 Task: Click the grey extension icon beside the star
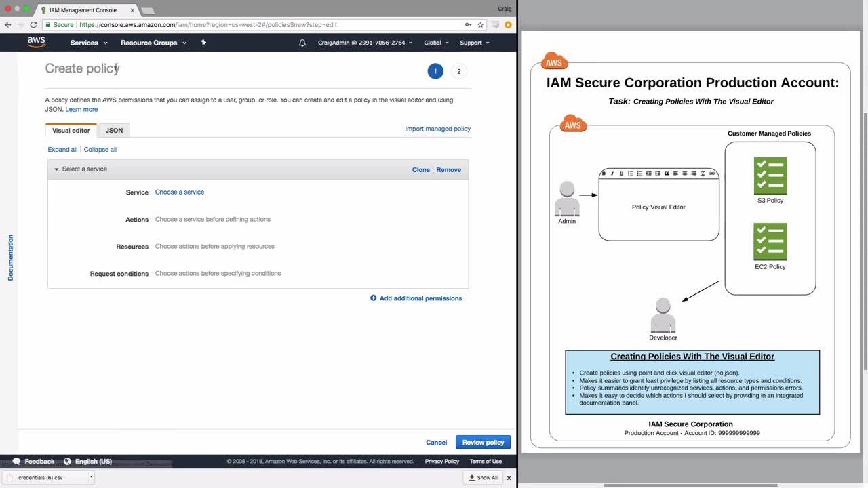(496, 24)
